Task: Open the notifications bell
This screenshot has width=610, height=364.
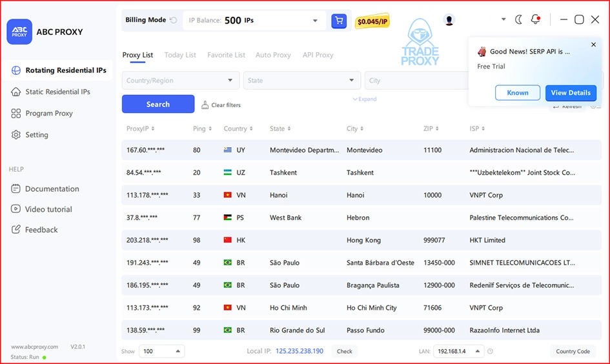Action: (536, 19)
